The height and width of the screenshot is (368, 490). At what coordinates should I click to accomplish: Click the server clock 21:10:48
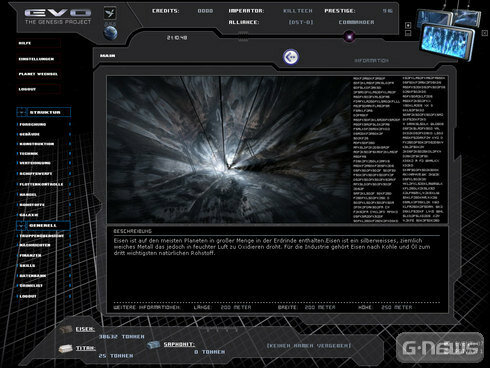(177, 38)
